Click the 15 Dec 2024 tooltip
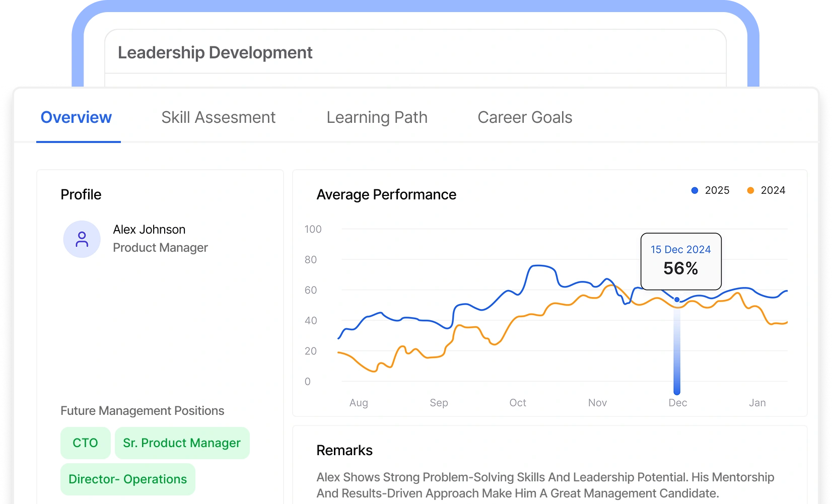 point(681,261)
